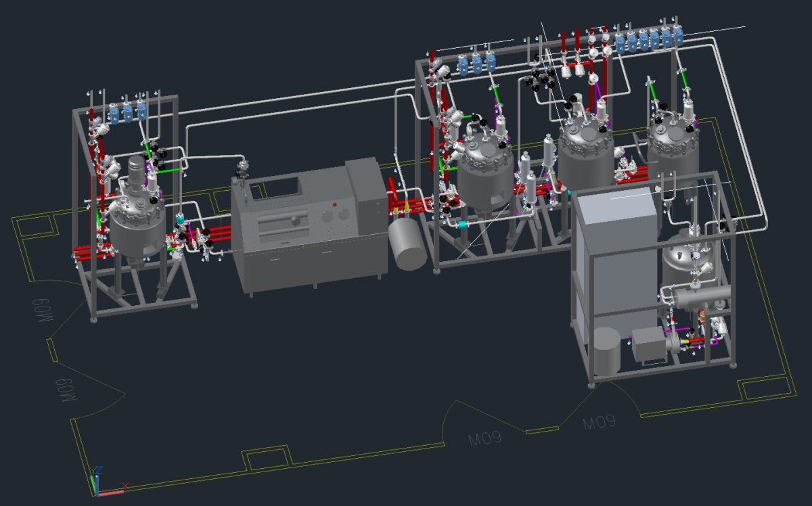The height and width of the screenshot is (506, 812).
Task: Click the M09 door label at bottom center
Action: pos(485,438)
